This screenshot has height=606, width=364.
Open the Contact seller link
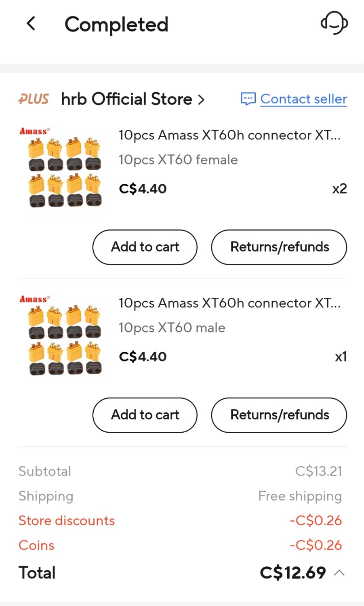click(303, 99)
